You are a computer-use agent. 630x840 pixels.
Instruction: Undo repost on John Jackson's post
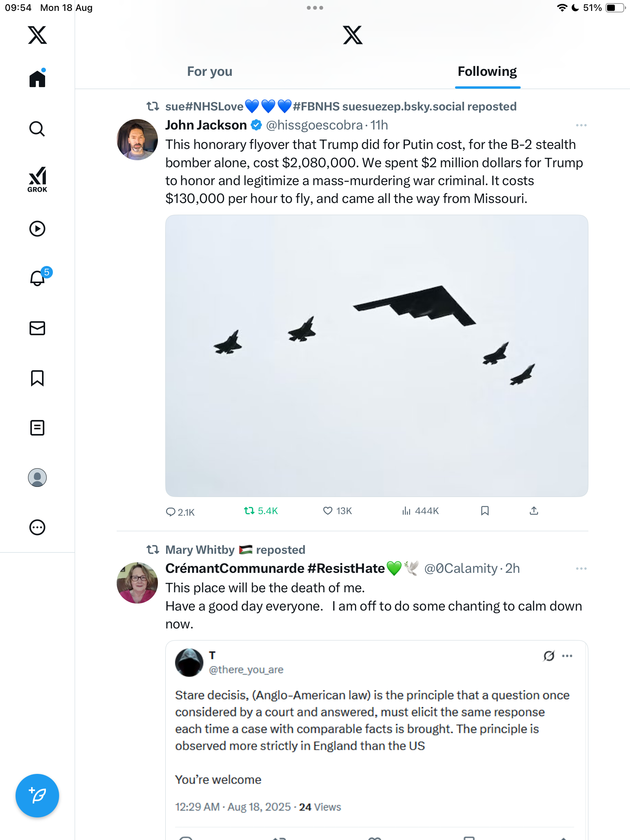coord(249,511)
